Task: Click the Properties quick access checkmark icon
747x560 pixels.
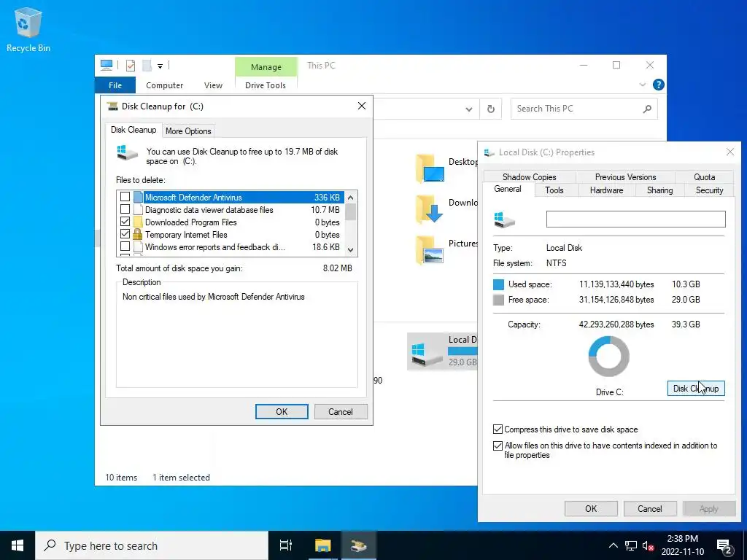Action: [130, 65]
